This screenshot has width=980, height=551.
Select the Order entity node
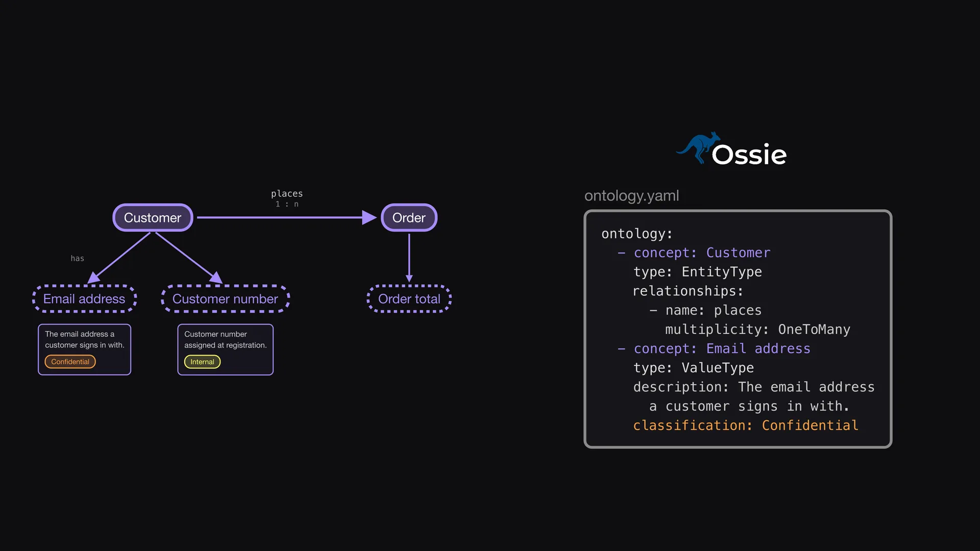tap(409, 218)
